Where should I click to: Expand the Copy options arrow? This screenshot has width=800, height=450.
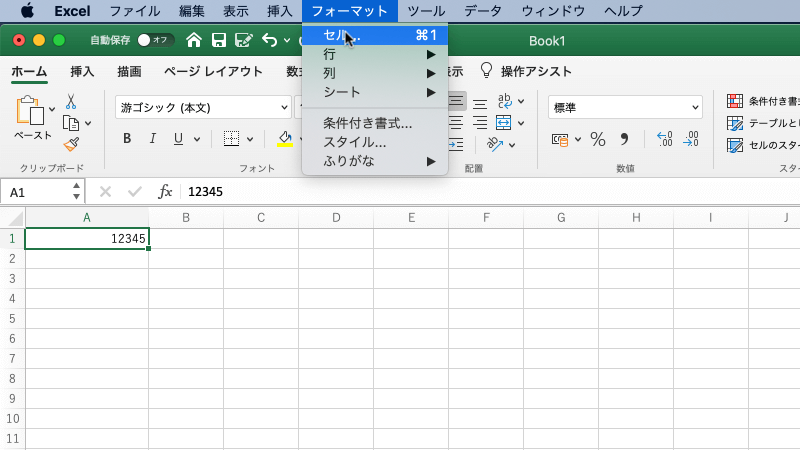pyautogui.click(x=88, y=123)
